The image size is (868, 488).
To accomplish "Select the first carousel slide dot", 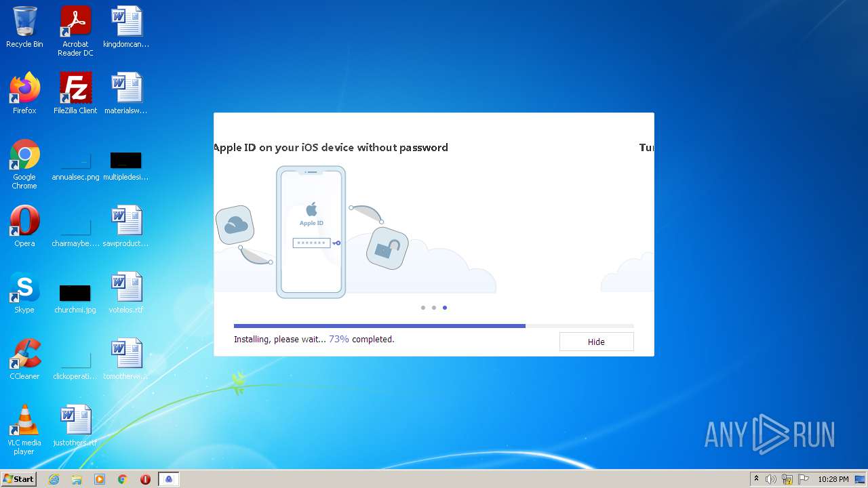I will pos(423,308).
